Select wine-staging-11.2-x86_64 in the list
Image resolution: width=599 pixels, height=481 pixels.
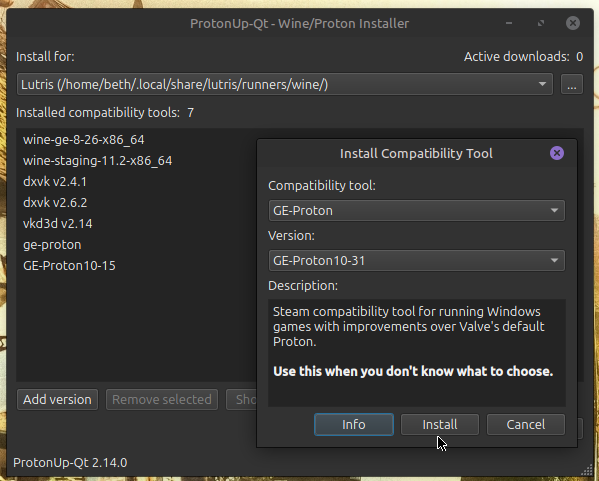97,161
